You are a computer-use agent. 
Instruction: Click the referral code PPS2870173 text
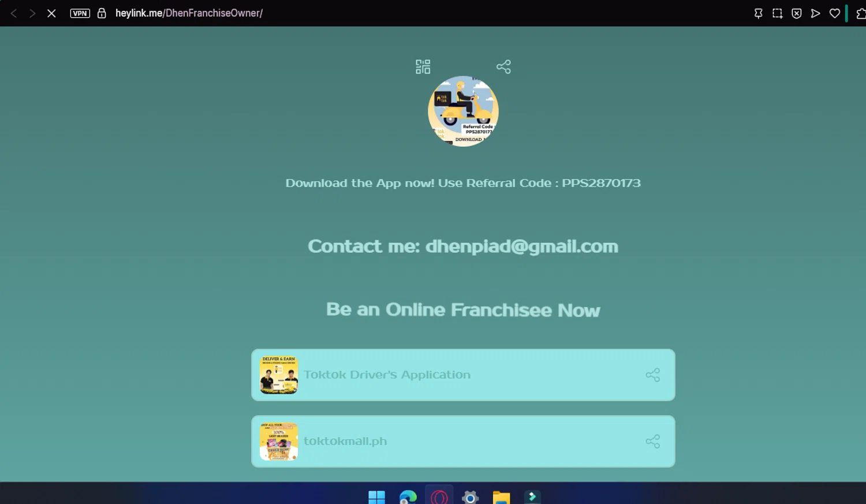click(601, 183)
